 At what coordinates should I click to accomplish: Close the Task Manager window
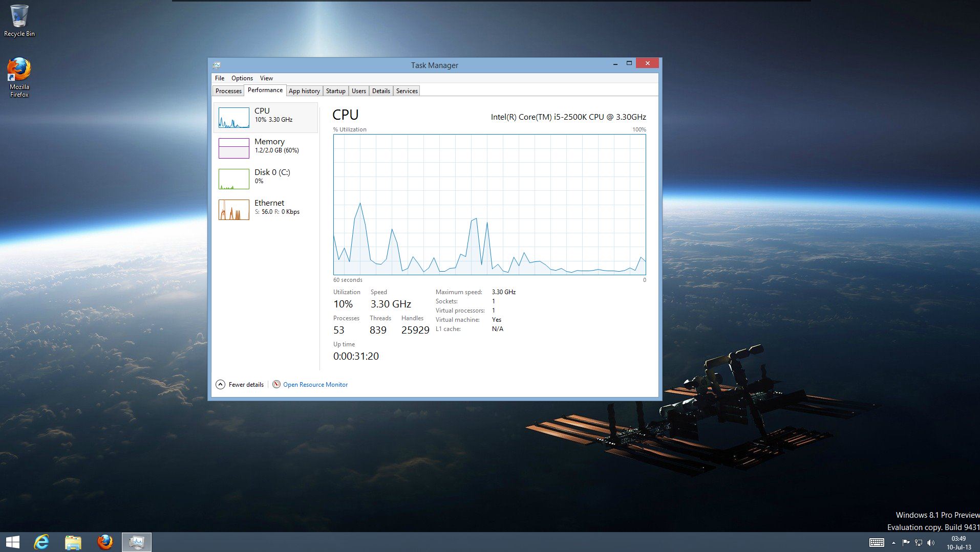click(x=648, y=63)
